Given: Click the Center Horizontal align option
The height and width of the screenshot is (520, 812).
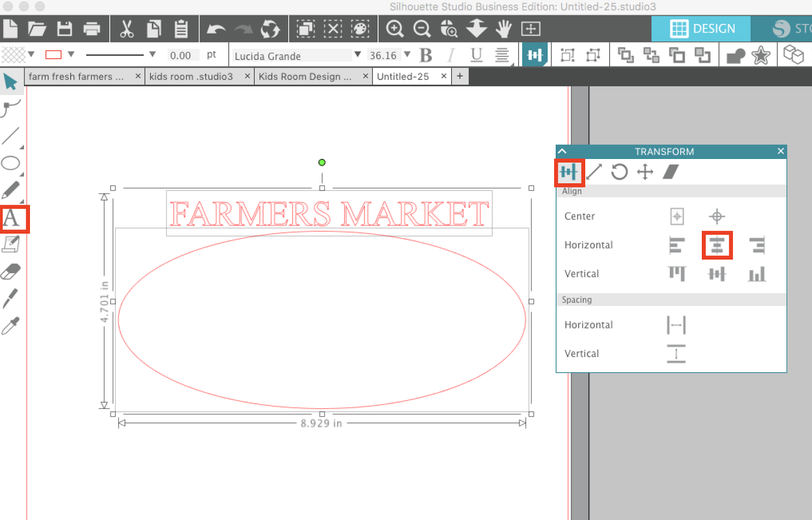Looking at the screenshot, I should tap(717, 245).
